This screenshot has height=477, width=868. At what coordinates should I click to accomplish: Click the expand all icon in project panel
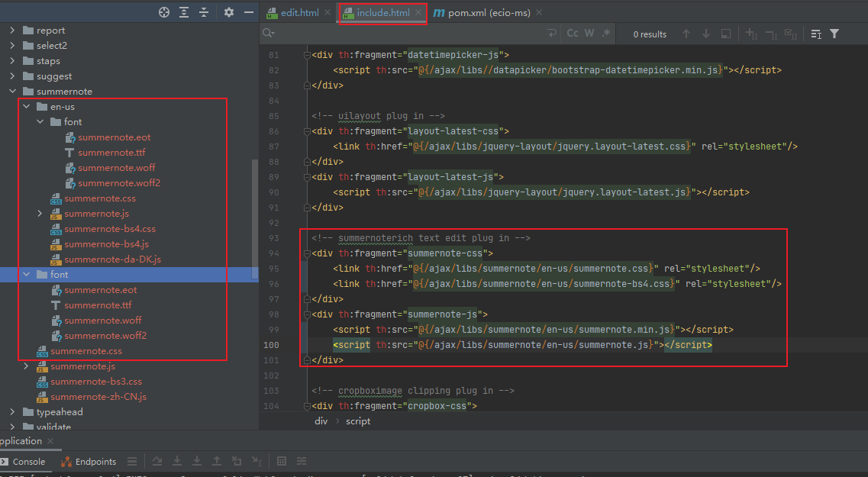[x=184, y=12]
